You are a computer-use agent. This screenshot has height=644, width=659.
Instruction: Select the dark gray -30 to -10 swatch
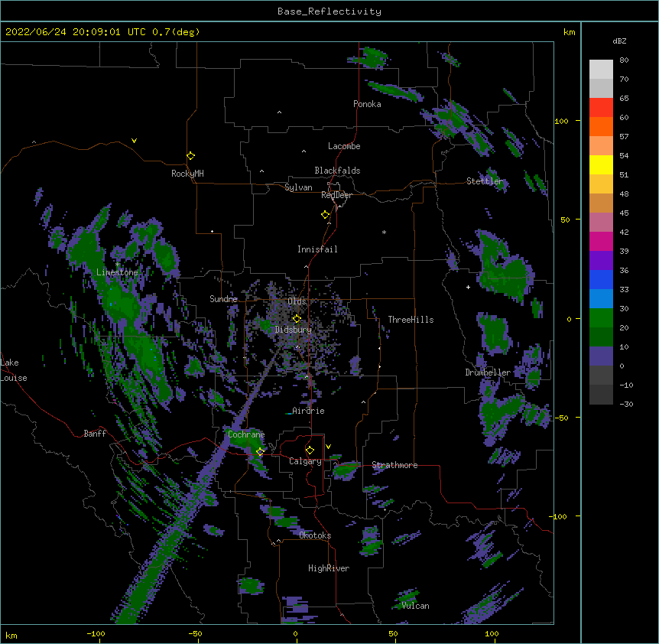point(601,395)
